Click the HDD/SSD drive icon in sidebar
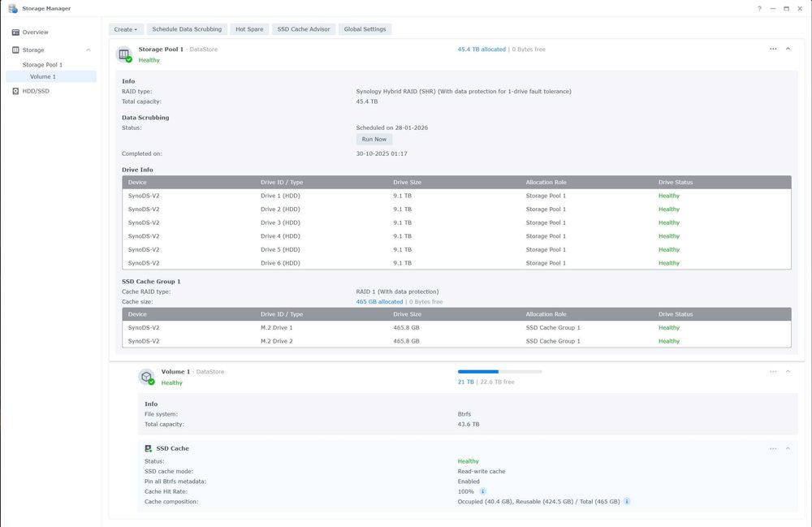This screenshot has height=527, width=812. 15,91
